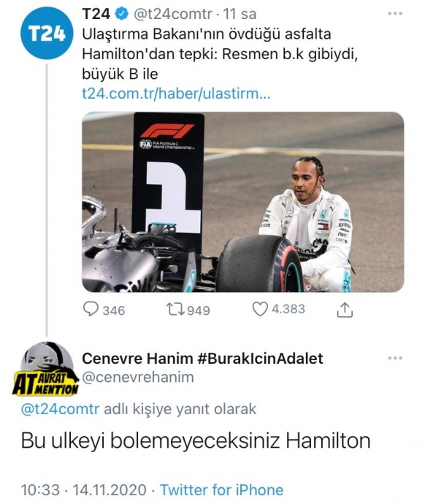This screenshot has width=425, height=504.
Task: Click the reply text Bu ulkeyi bolemeyeceksiniz
Action: [x=150, y=440]
